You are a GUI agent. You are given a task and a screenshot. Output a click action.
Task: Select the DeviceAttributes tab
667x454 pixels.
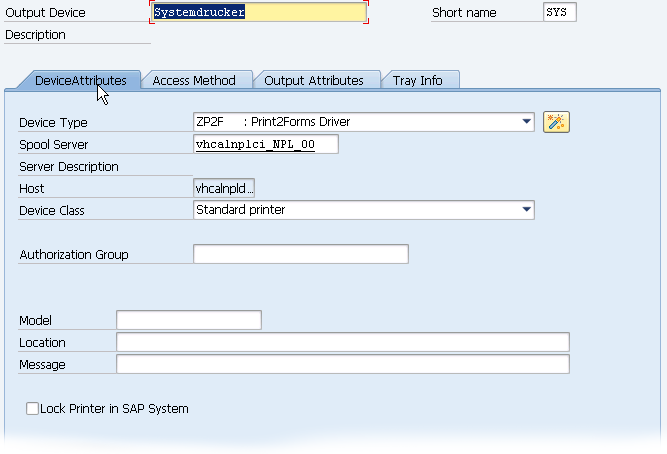(80, 80)
